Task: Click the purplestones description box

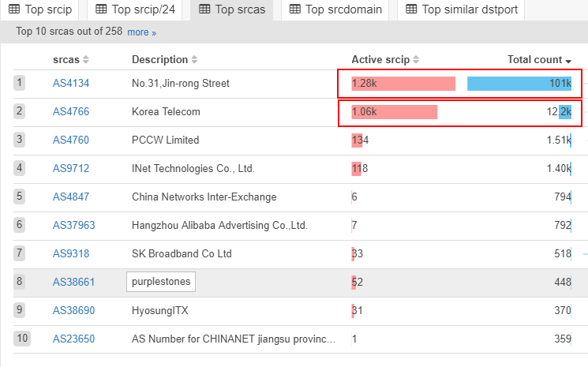Action: pyautogui.click(x=160, y=282)
